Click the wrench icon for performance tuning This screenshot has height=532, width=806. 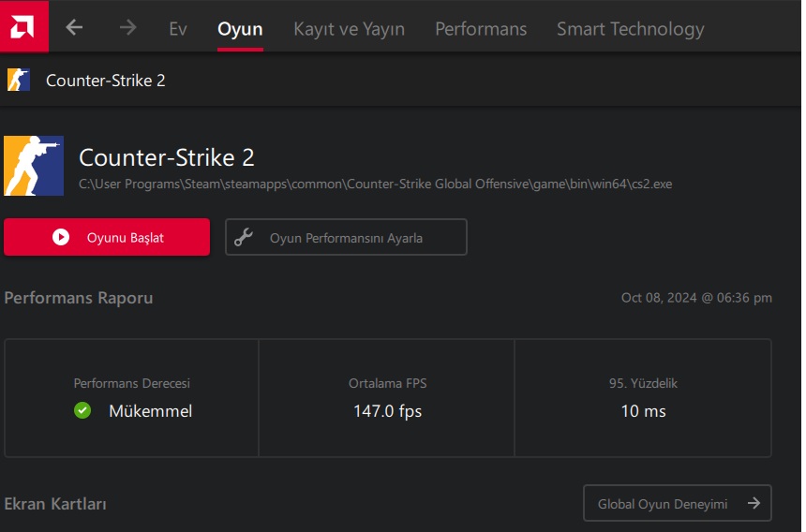(x=244, y=237)
